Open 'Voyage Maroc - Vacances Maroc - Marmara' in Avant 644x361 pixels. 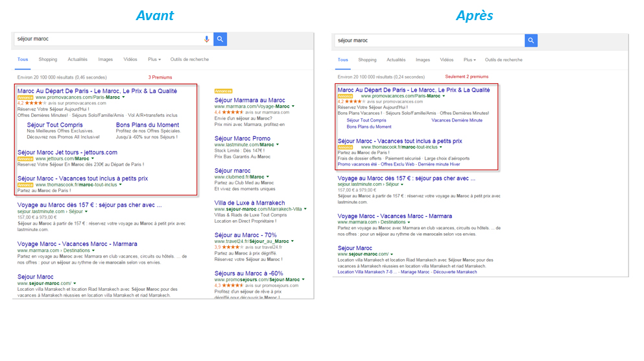[77, 244]
